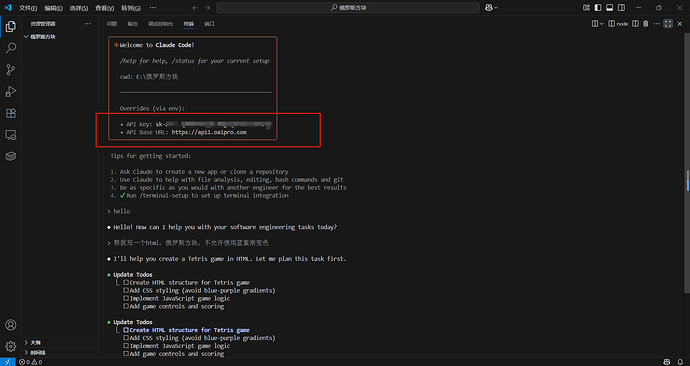Select the node terminal instance
Screen dimensions: 690x366
(x=618, y=24)
